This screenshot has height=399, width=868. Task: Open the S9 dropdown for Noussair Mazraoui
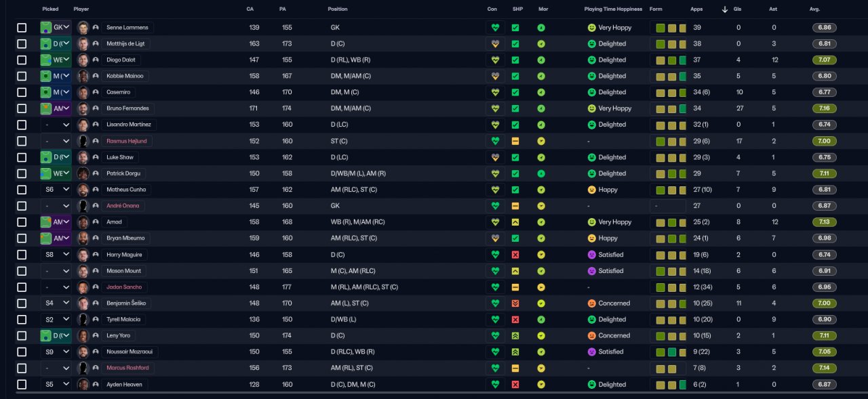(55, 353)
